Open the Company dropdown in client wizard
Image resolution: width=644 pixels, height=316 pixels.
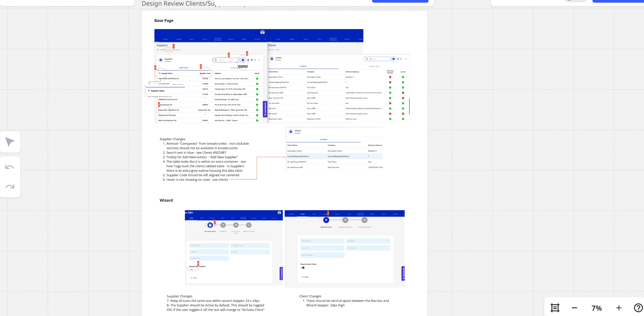368,241
